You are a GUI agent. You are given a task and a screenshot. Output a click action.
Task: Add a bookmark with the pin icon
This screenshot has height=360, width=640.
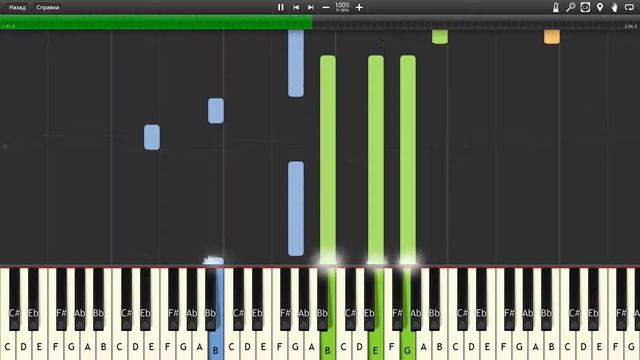pyautogui.click(x=600, y=7)
